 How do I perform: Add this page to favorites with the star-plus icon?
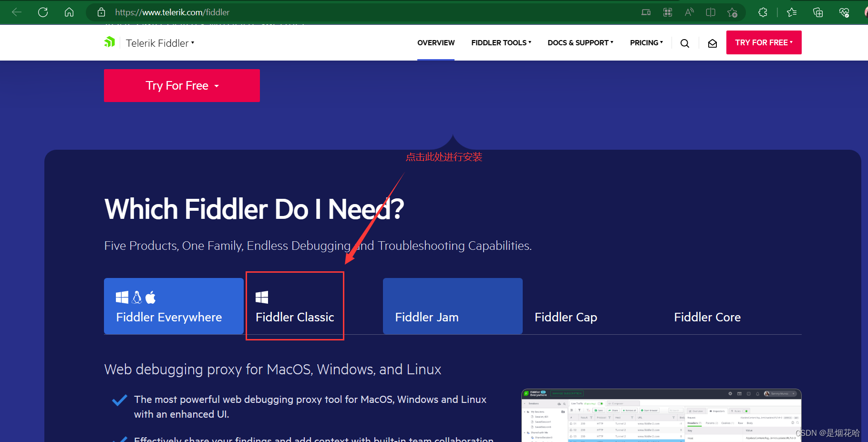[x=733, y=12]
